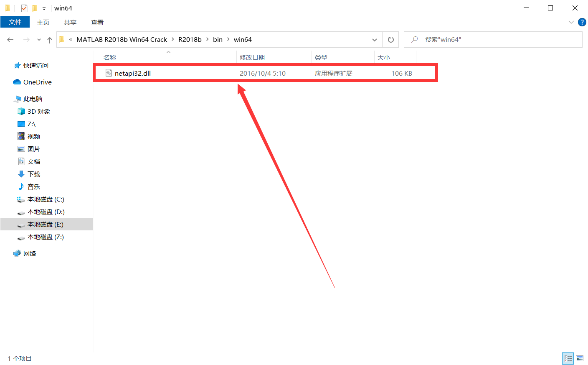Select 本地磁盘 (E:)
The width and height of the screenshot is (588, 365).
[46, 225]
